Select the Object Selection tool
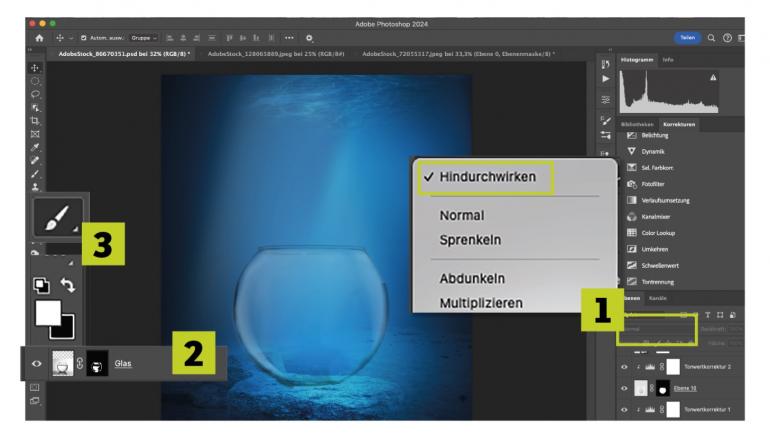Viewport: 770px width, 438px height. coord(35,108)
